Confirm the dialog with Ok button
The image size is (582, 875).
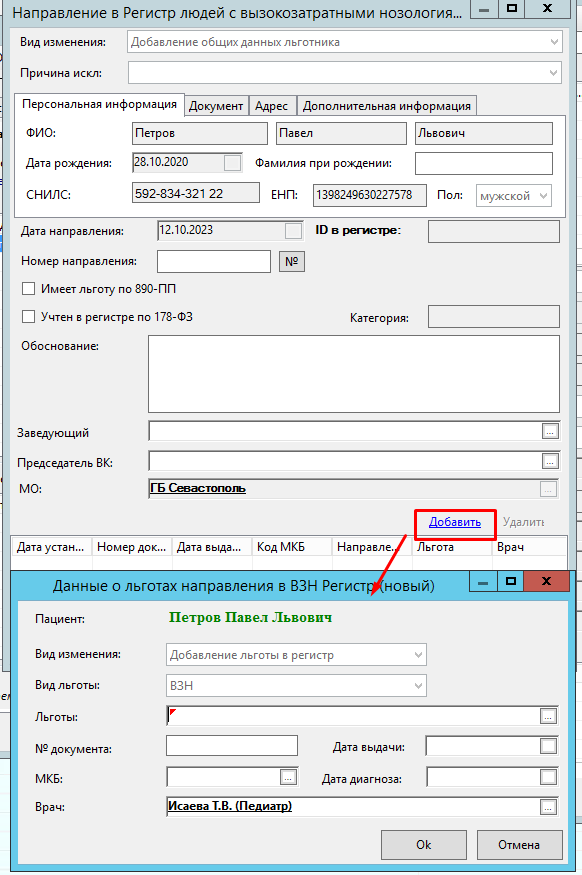coord(424,845)
